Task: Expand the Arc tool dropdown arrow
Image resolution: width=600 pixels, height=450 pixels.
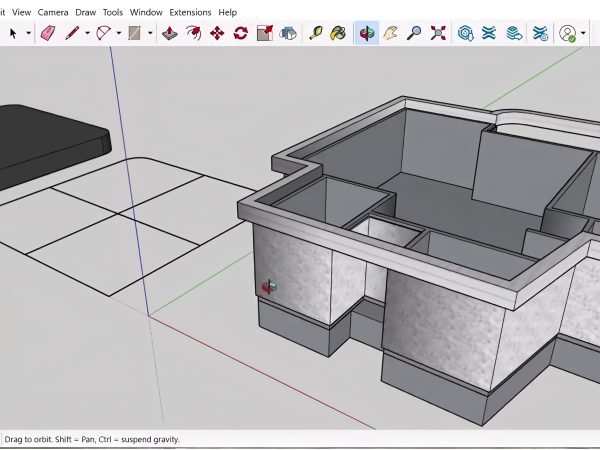Action: (x=119, y=33)
